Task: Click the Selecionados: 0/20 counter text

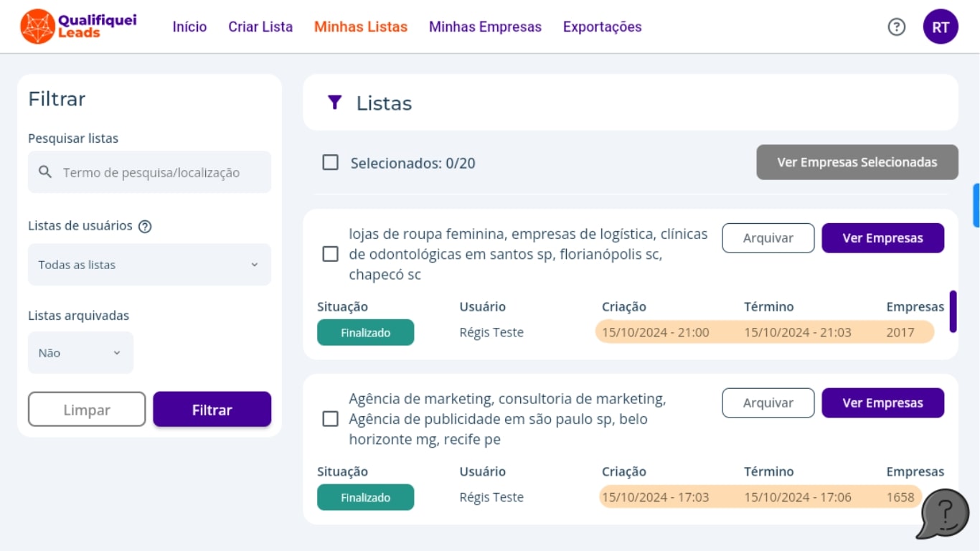Action: pos(413,163)
